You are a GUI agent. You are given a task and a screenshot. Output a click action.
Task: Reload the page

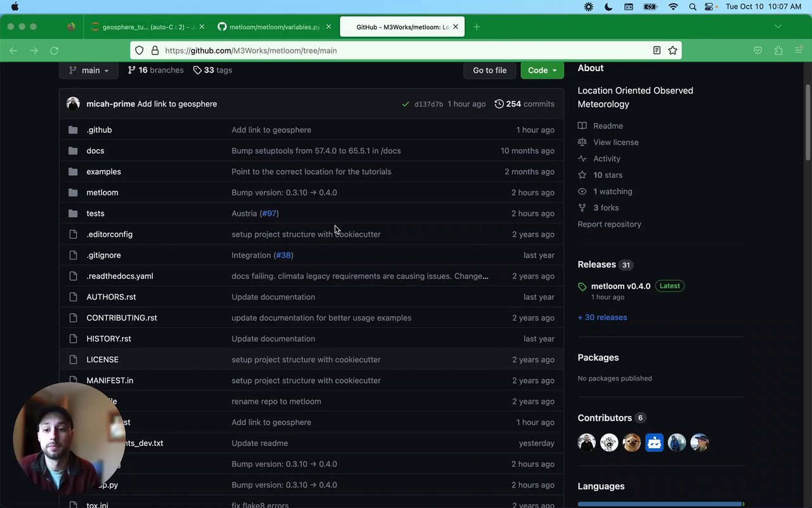coord(54,50)
